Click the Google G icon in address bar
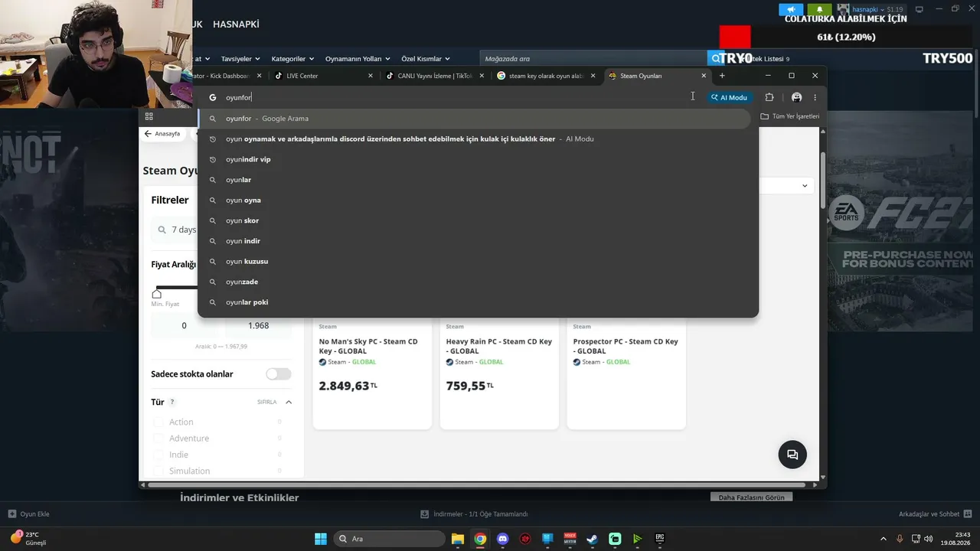The image size is (980, 551). pyautogui.click(x=213, y=97)
